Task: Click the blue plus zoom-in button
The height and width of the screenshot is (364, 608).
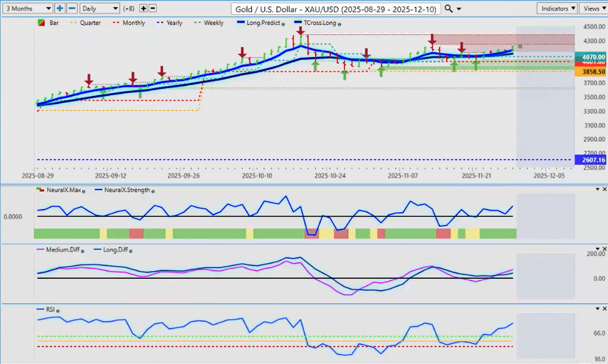Action: click(59, 9)
